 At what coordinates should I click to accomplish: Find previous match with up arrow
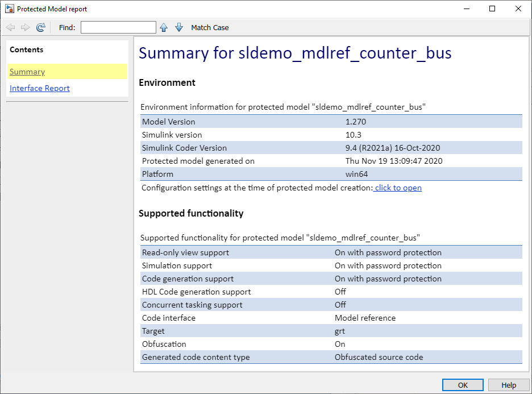[164, 27]
